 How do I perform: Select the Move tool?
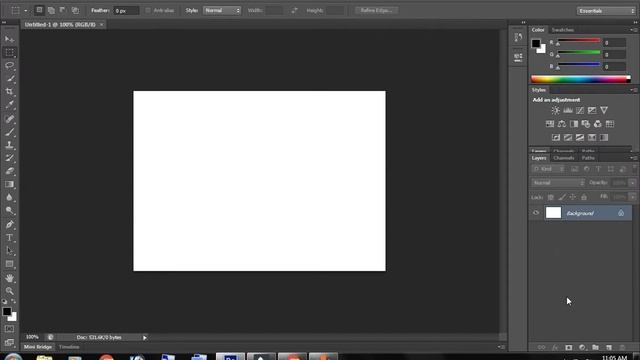(x=9, y=39)
